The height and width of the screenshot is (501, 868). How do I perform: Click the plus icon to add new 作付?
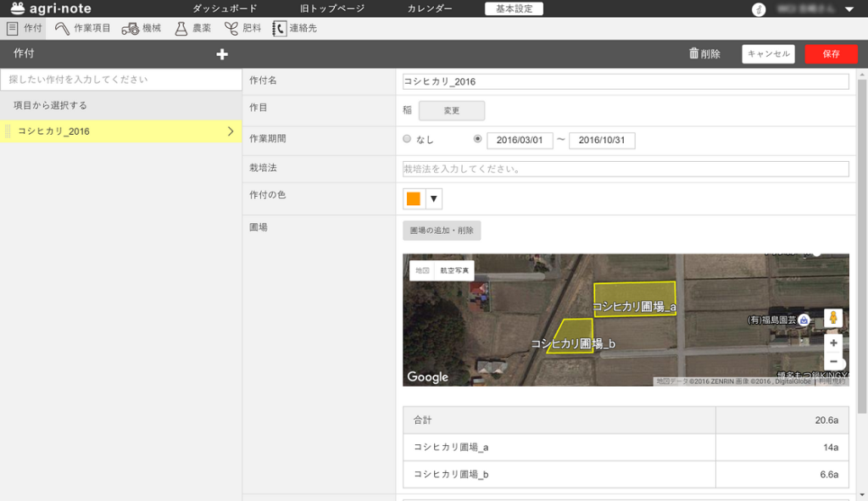(222, 54)
